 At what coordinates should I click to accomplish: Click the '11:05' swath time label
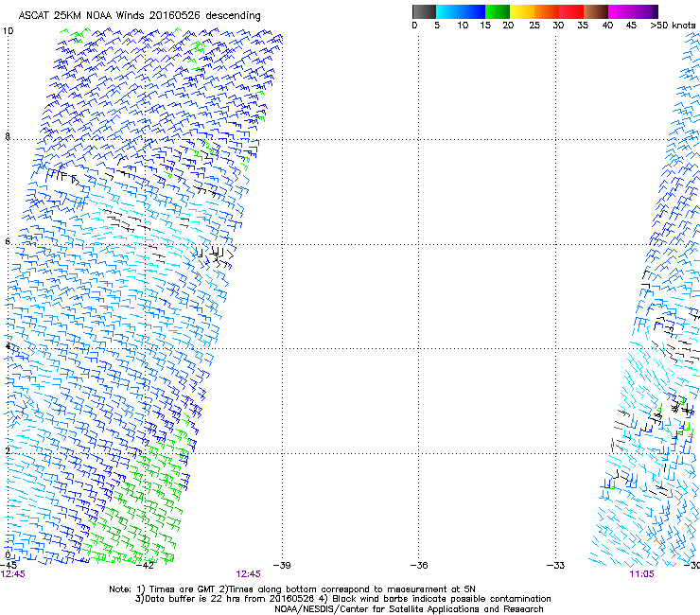[641, 574]
